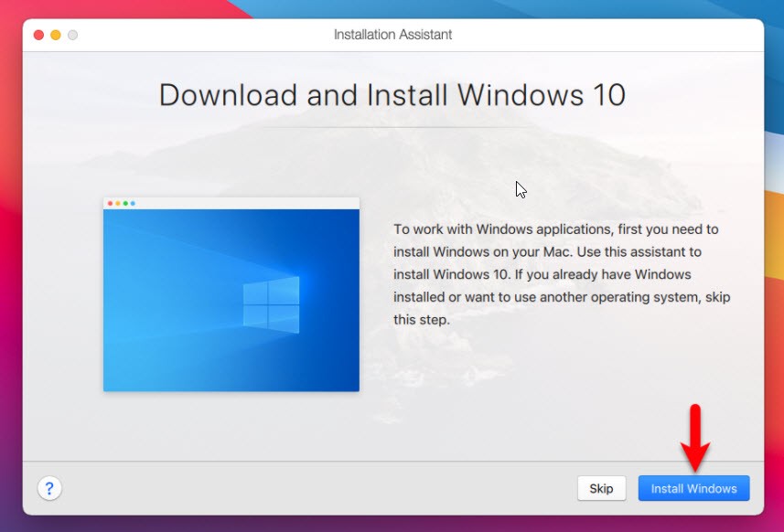Click the Install Windows button
This screenshot has height=532, width=784.
[x=693, y=488]
